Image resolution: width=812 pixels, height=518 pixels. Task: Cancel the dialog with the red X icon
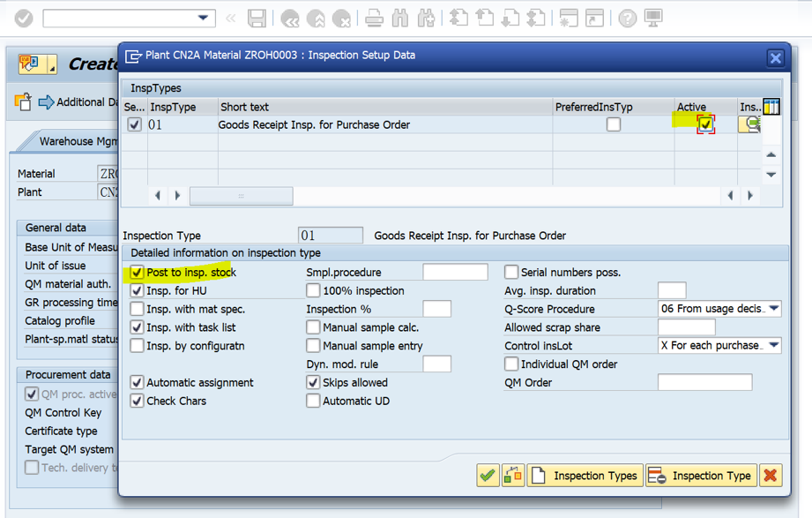(771, 476)
